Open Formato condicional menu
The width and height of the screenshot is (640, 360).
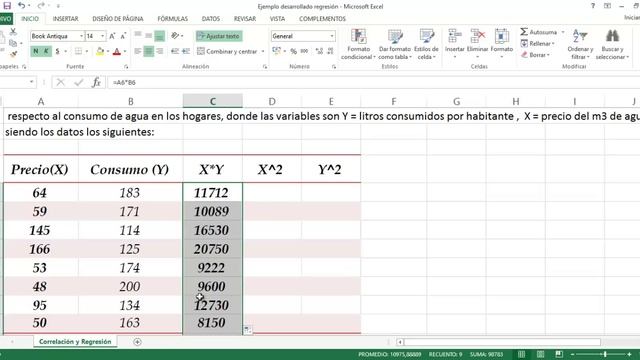click(358, 44)
